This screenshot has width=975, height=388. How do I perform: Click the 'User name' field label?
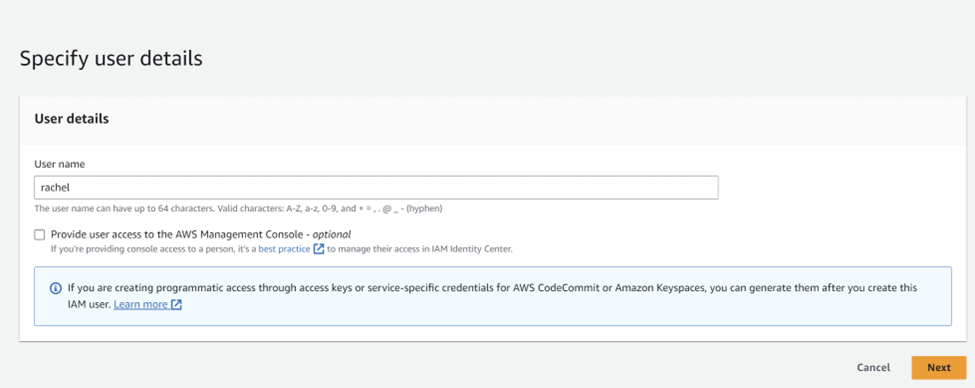60,164
